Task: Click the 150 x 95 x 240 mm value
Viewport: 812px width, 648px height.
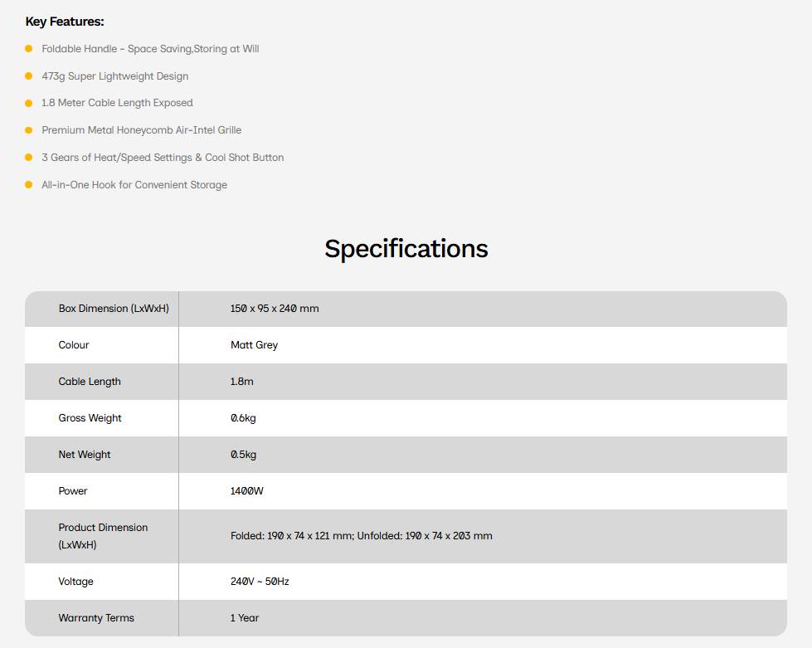Action: pyautogui.click(x=275, y=309)
